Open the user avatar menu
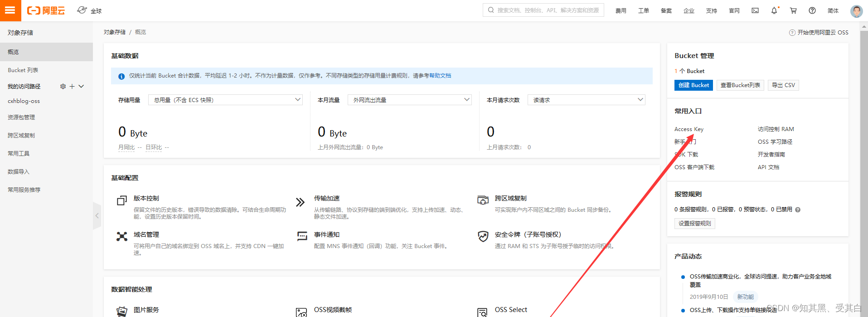The image size is (868, 317). click(856, 11)
